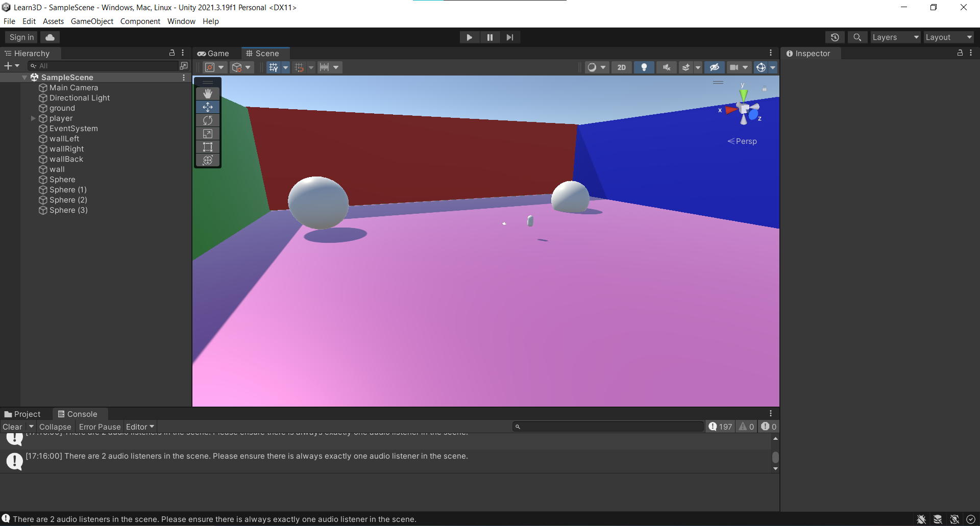Open the cloud services icon
This screenshot has width=980, height=526.
tap(50, 37)
